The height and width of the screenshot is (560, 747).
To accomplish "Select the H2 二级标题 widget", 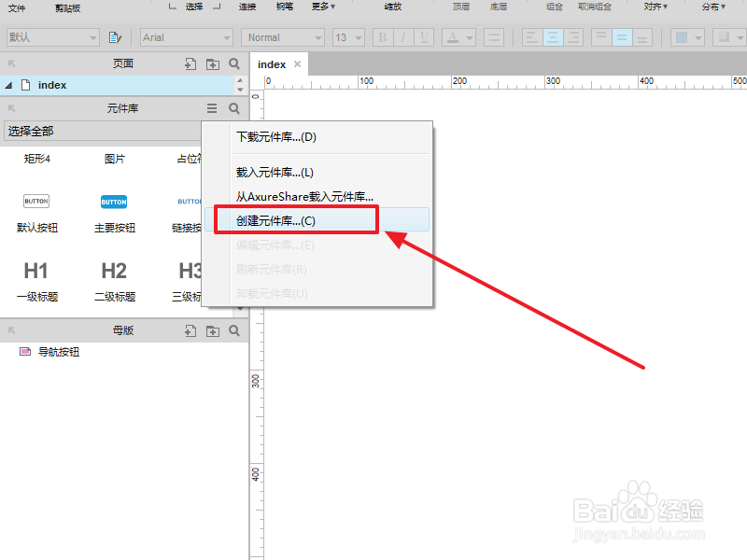I will [x=114, y=280].
